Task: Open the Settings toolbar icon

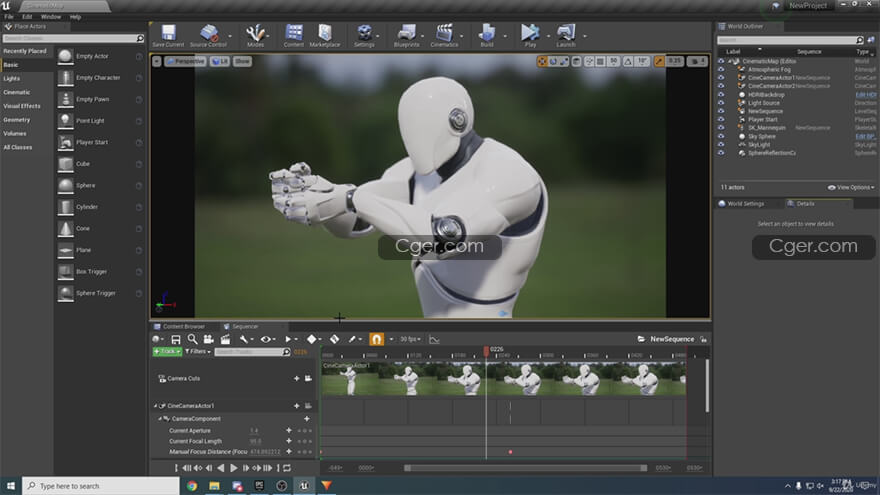Action: 364,35
